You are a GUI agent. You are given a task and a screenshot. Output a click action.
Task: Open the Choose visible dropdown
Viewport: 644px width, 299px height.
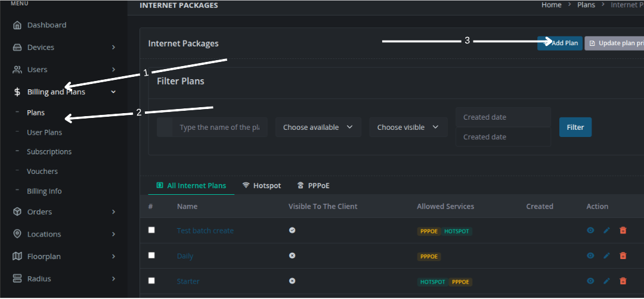(x=408, y=127)
